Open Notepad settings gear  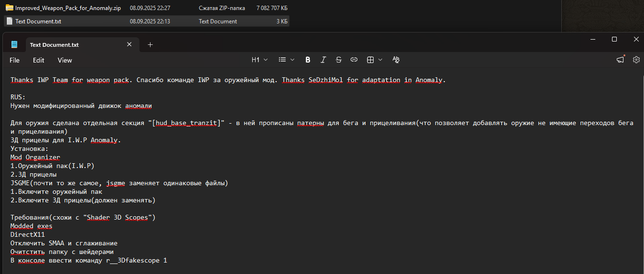pos(636,60)
